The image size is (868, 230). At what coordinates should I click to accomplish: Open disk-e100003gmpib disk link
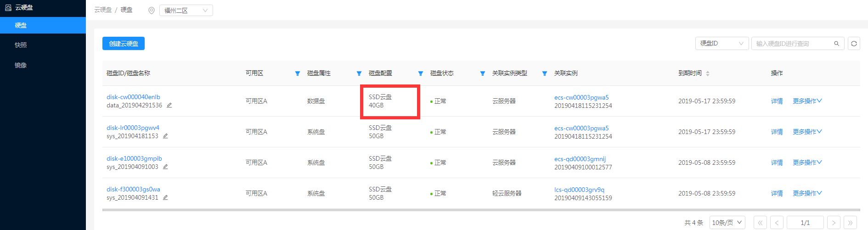point(134,158)
